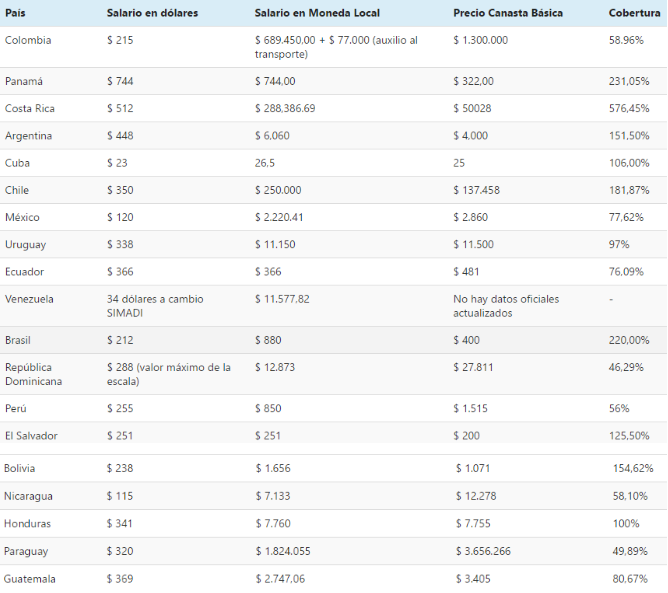This screenshot has width=668, height=593.
Task: Click Costa Rica's 576,45% coverage value
Action: tap(629, 108)
